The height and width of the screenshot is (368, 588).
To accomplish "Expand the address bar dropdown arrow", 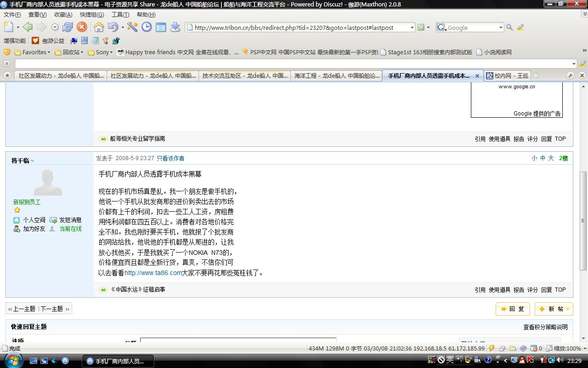I will pyautogui.click(x=412, y=28).
